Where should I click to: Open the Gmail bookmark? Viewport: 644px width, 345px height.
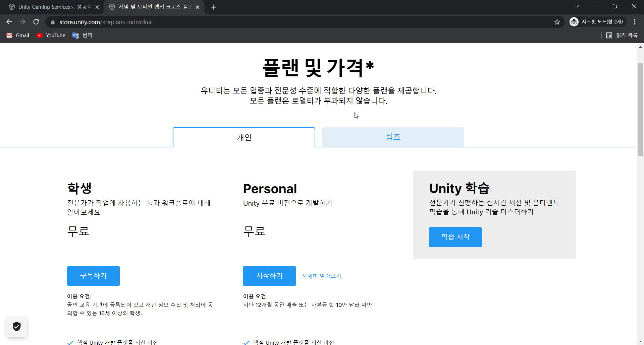click(x=18, y=35)
